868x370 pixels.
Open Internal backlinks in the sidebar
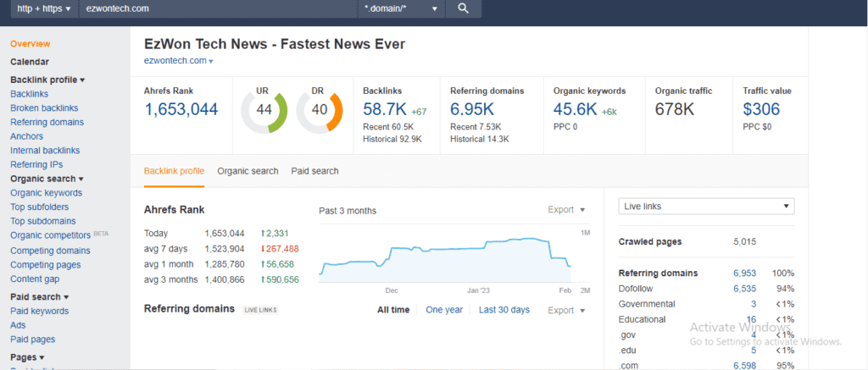45,151
